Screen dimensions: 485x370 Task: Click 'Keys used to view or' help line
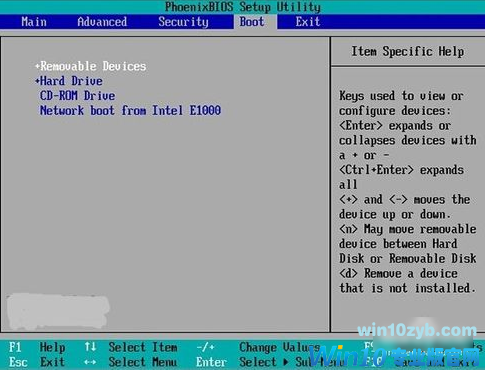(x=401, y=96)
